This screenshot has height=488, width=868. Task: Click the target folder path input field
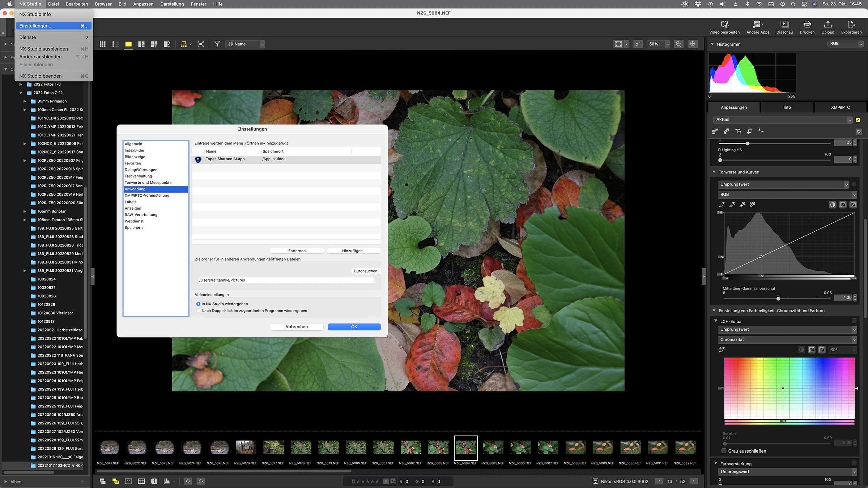coord(286,280)
